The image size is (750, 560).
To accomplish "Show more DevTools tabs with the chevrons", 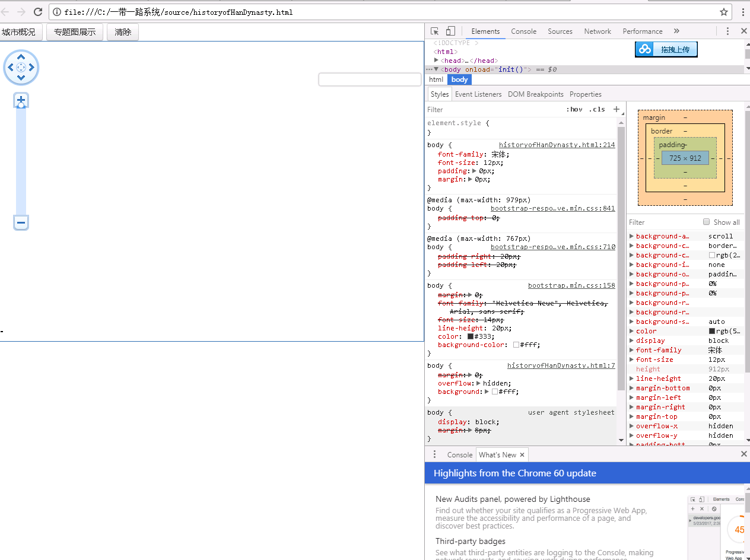I will coord(676,31).
